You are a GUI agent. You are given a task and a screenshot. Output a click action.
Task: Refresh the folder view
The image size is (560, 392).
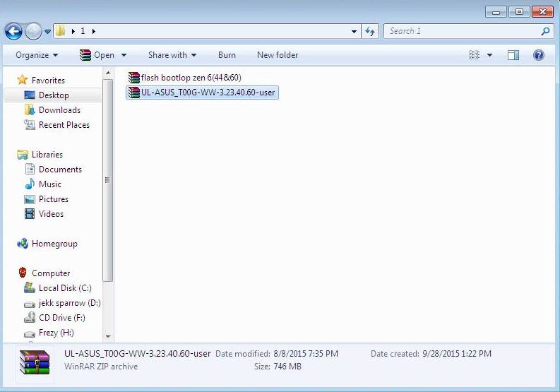[370, 32]
